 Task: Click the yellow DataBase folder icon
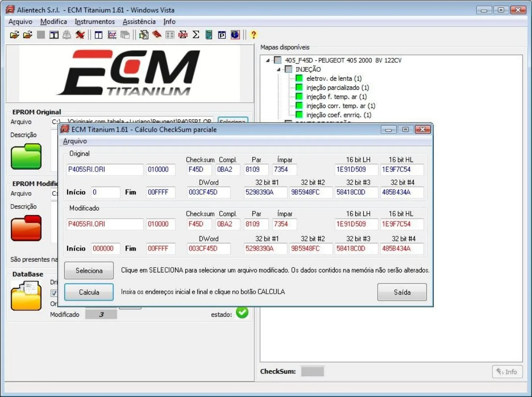(x=26, y=296)
